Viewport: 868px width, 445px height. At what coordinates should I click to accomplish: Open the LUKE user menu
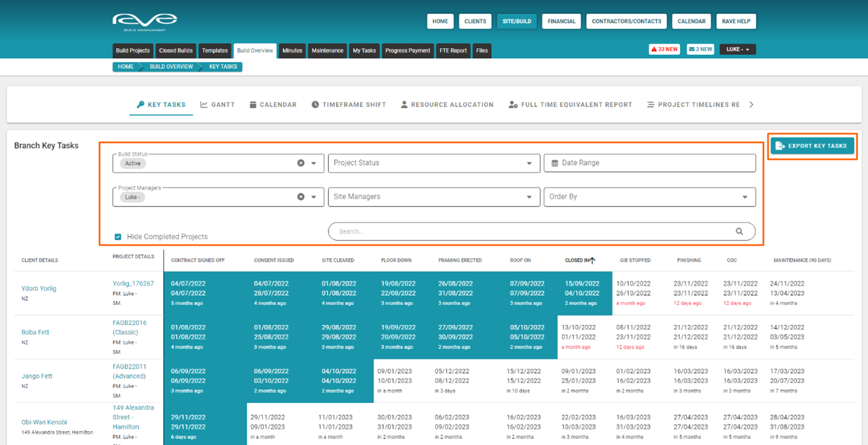click(x=737, y=49)
